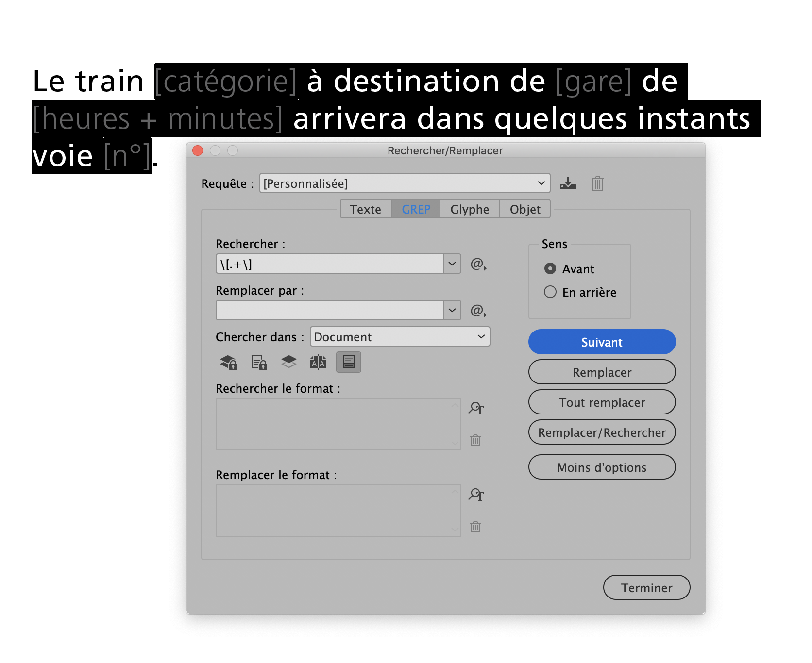
Task: Click the placeholder [n°] in the document
Action: pos(127,156)
